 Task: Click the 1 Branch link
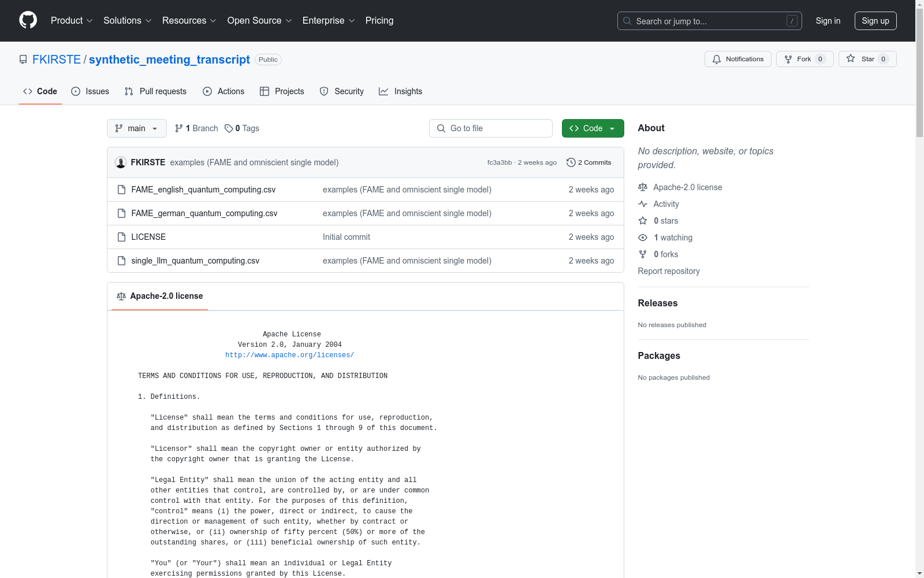(x=196, y=128)
